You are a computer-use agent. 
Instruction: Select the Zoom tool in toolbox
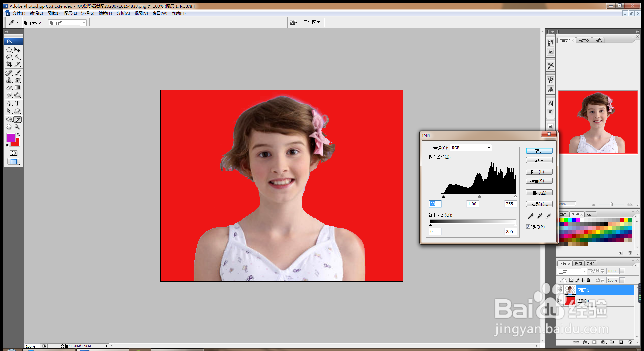point(18,127)
